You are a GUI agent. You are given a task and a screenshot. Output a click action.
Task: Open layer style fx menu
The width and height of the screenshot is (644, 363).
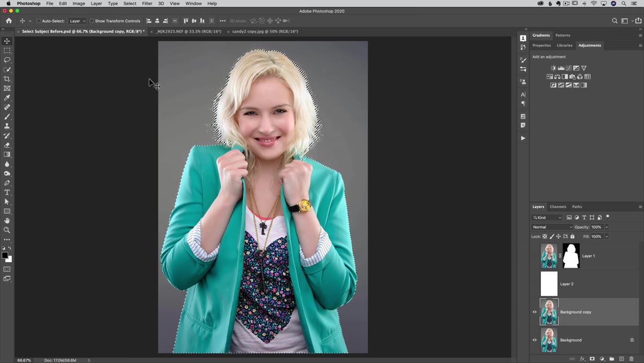[x=582, y=359]
